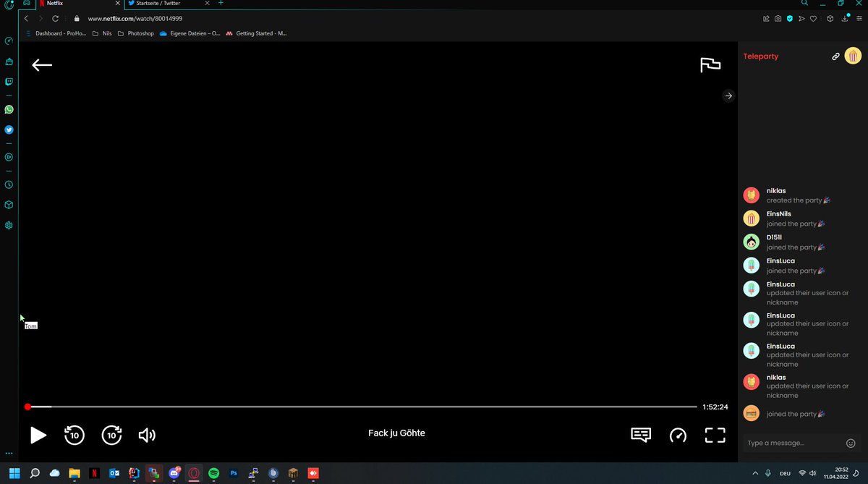Image resolution: width=868 pixels, height=484 pixels.
Task: Open the playback speed control
Action: (678, 435)
